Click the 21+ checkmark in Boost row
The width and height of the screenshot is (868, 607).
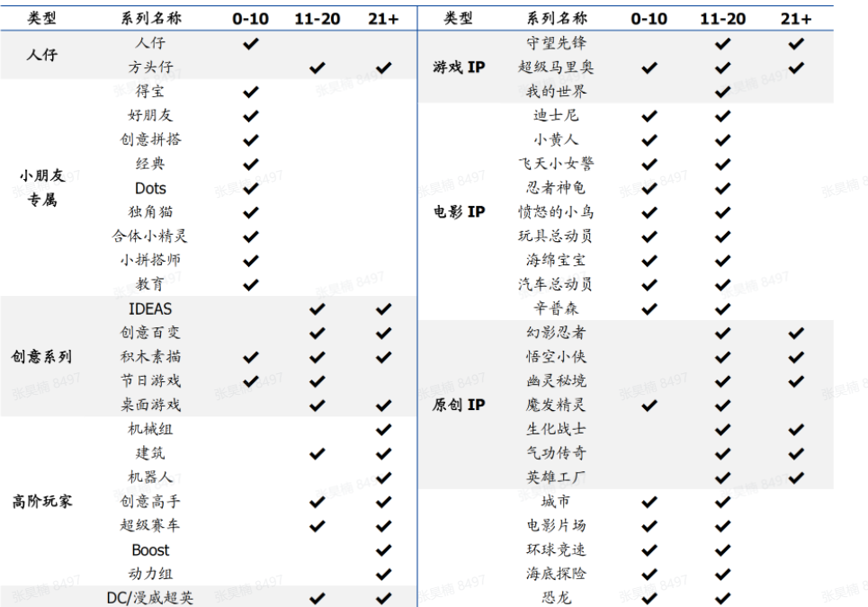(384, 550)
